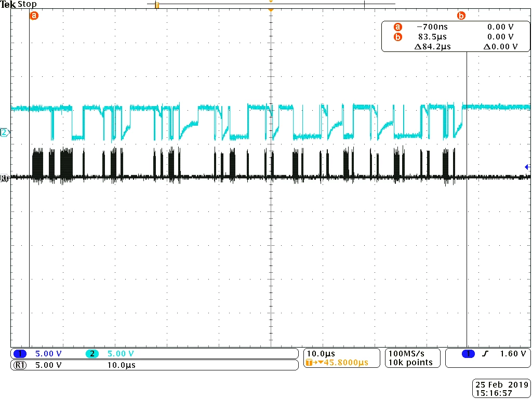Click cursor a icon in readout box
Screen dimensions: 532x399
coord(397,27)
